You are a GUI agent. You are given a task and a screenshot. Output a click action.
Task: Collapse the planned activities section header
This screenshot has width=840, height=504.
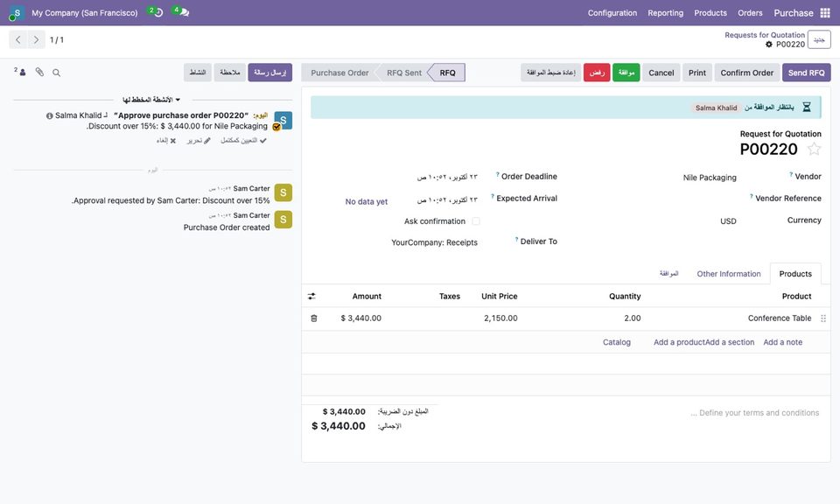(x=151, y=100)
